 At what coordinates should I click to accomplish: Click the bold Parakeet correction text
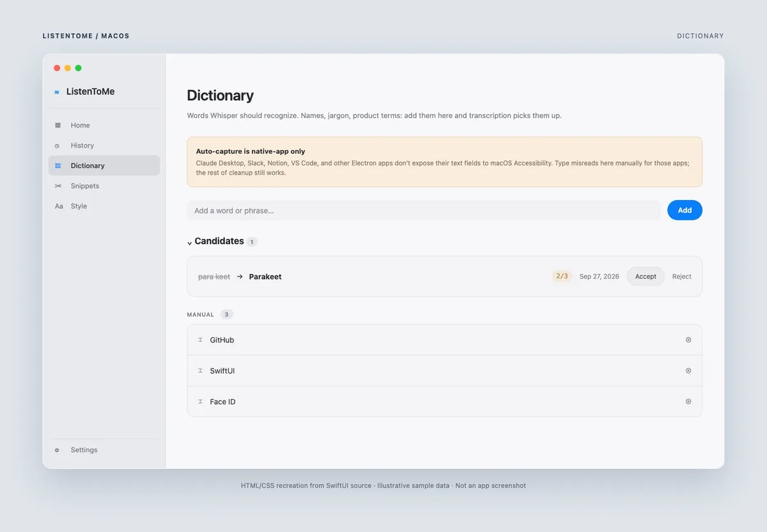click(265, 277)
